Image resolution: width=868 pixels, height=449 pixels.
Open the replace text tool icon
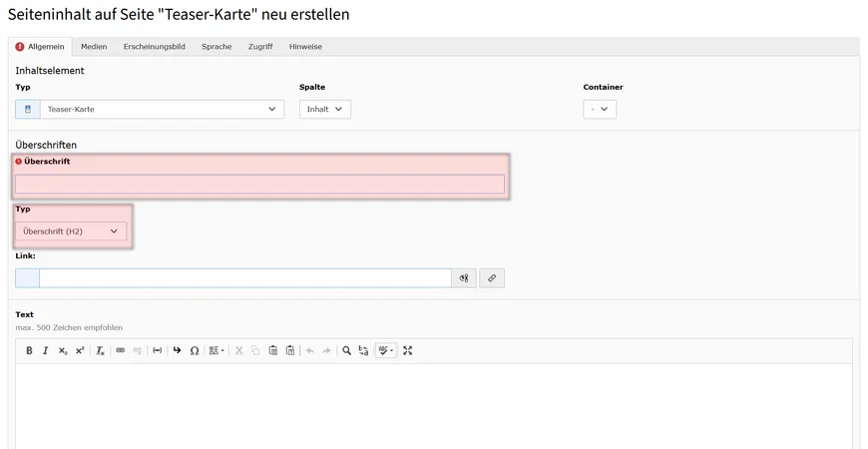click(x=364, y=350)
